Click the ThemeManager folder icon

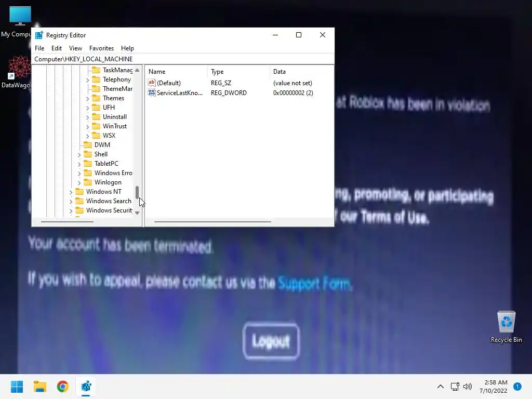[96, 89]
